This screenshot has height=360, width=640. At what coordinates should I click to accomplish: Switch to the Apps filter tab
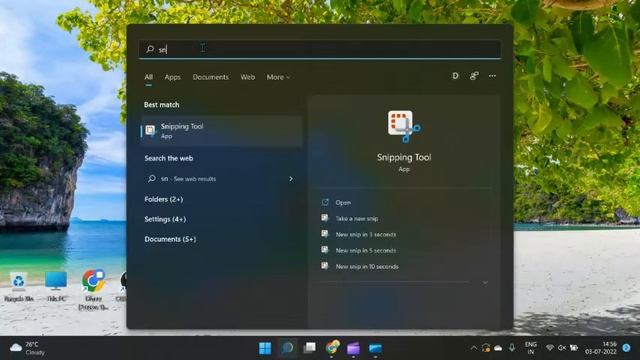[172, 77]
